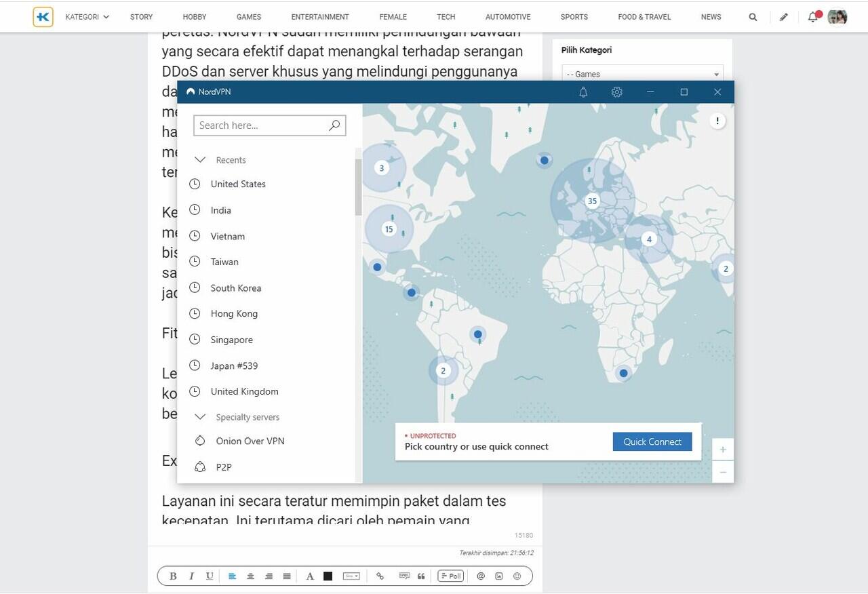
Task: Apply bold formatting in editor toolbar
Action: click(x=173, y=576)
